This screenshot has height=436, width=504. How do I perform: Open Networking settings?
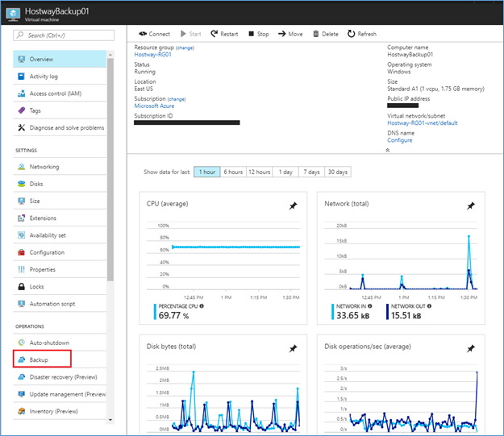(x=60, y=167)
